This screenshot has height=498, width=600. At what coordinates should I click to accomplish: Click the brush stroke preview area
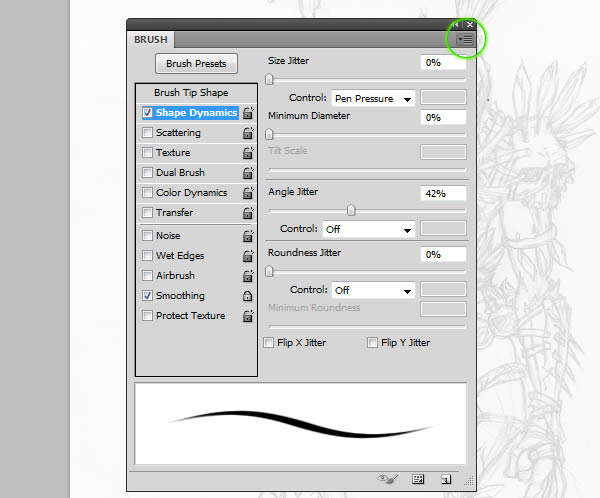tap(300, 423)
